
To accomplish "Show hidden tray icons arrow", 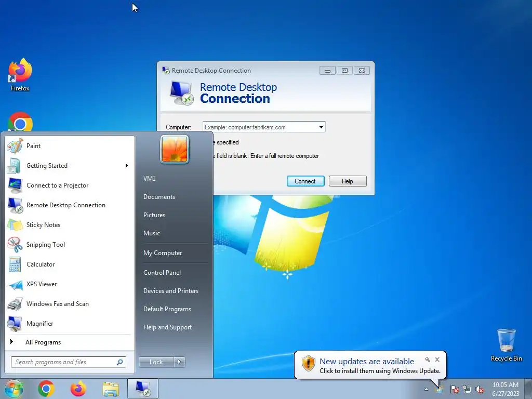I will tap(426, 389).
